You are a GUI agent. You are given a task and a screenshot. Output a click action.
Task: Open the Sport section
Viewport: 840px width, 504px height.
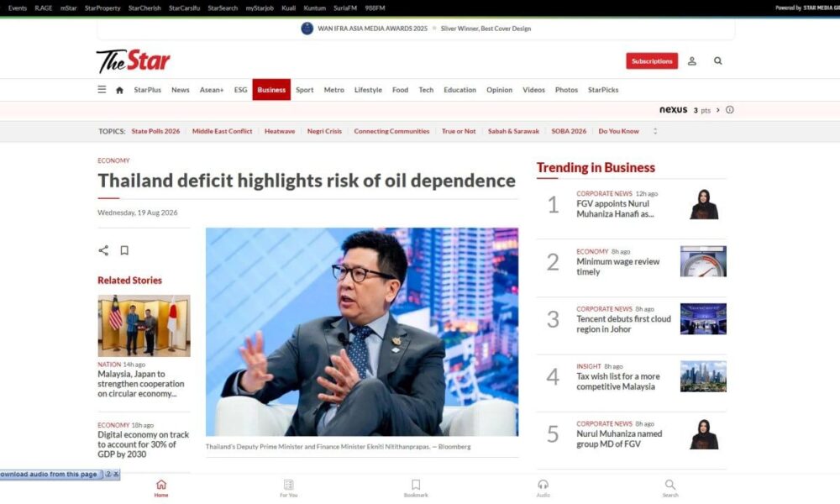(x=304, y=90)
